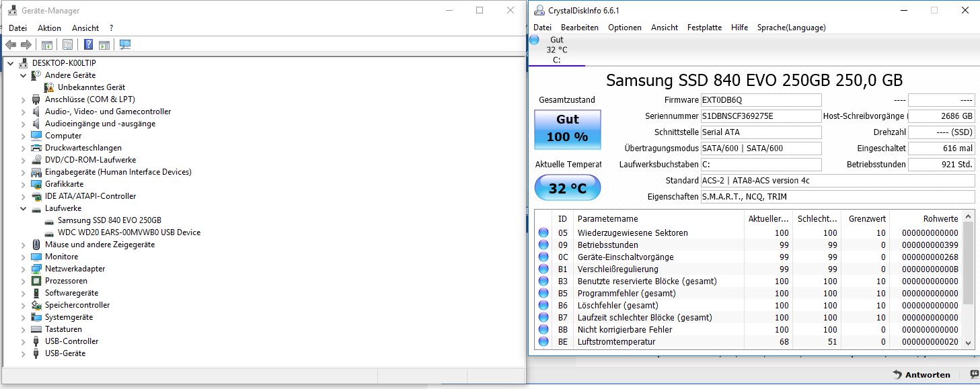The height and width of the screenshot is (389, 980).
Task: Click the Seriennummer field S1DBNSCF369275E
Action: [x=761, y=116]
